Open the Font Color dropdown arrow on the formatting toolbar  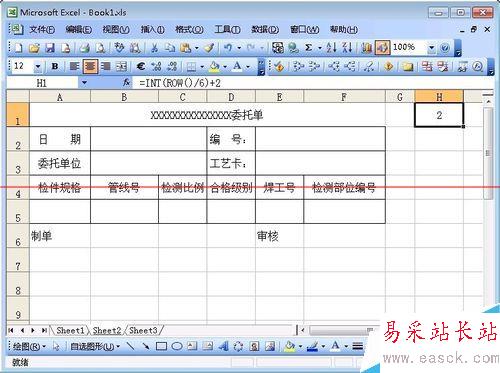tap(248, 67)
